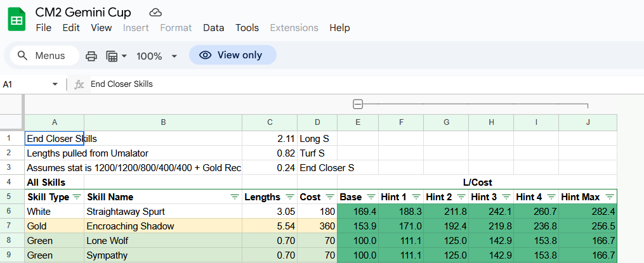The width and height of the screenshot is (644, 263).
Task: Click the Menus search magnifier icon
Action: coord(23,56)
